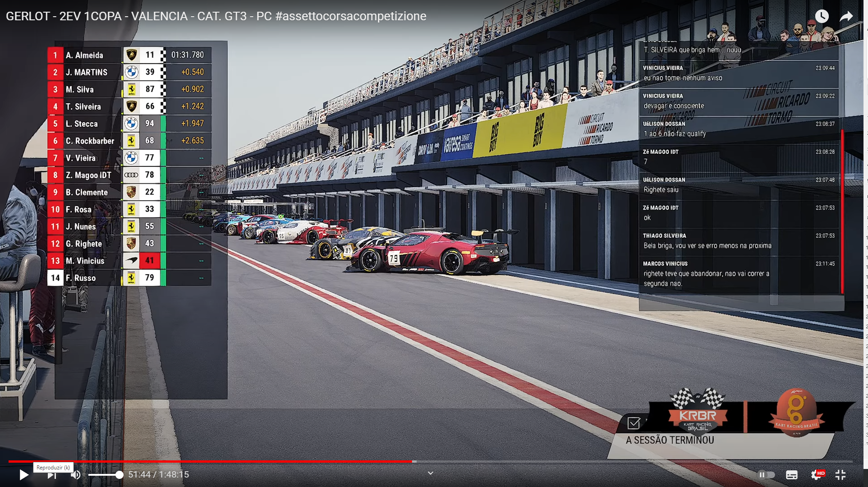Toggle the autoplay switch
The height and width of the screenshot is (487, 868).
point(766,475)
